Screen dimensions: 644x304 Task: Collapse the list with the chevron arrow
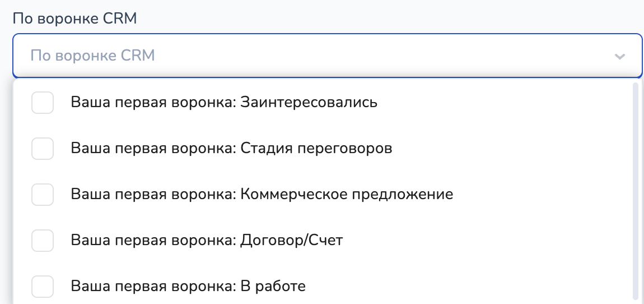pos(619,56)
